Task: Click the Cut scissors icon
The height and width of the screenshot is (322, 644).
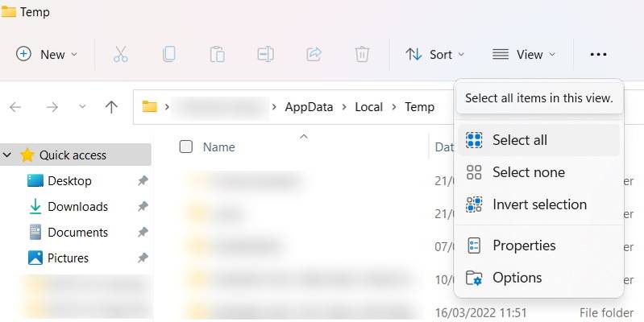Action: (x=120, y=54)
